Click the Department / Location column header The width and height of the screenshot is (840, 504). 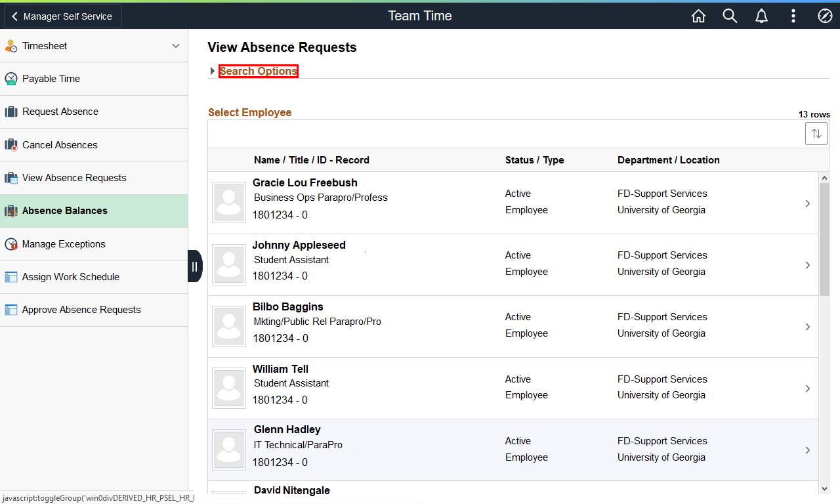(669, 160)
